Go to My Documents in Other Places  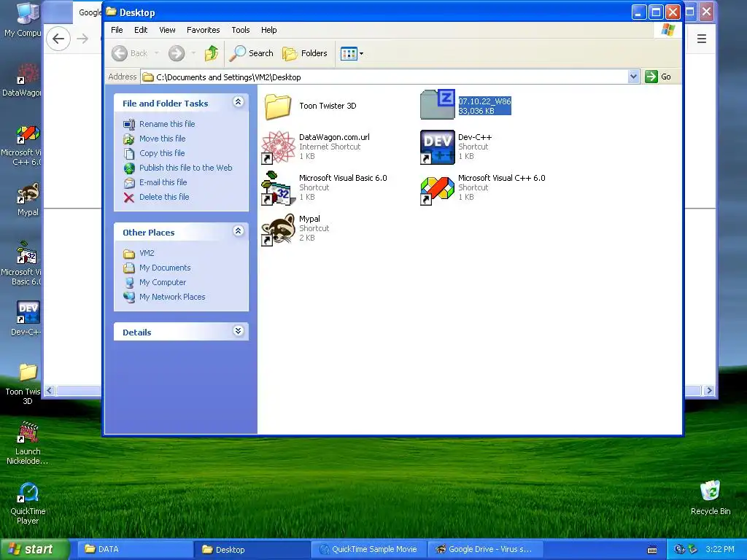pyautogui.click(x=165, y=268)
